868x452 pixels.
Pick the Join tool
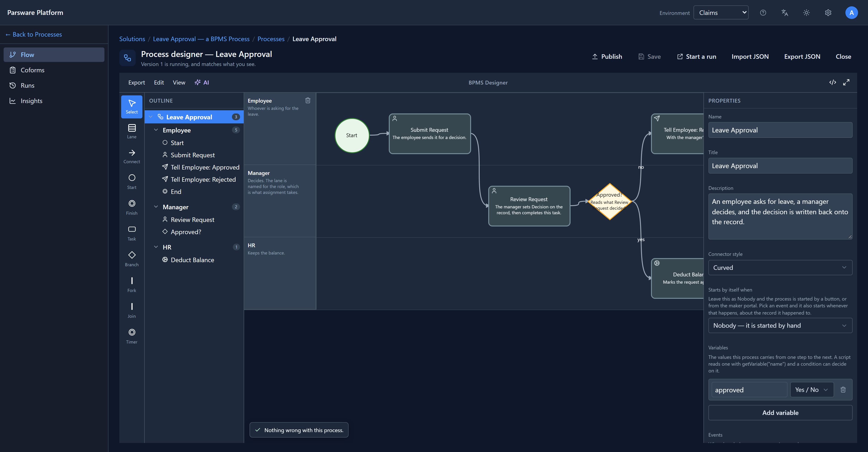131,310
